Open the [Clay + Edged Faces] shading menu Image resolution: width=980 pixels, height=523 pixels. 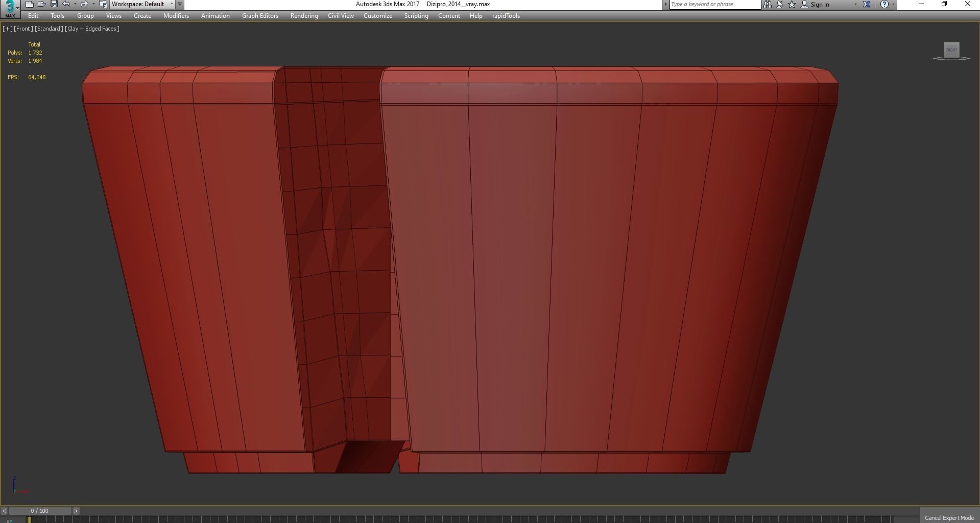(x=92, y=29)
